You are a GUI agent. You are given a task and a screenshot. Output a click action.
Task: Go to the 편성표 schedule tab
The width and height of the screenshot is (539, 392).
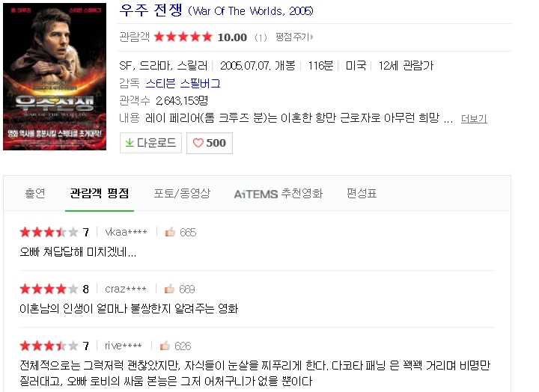click(x=362, y=193)
